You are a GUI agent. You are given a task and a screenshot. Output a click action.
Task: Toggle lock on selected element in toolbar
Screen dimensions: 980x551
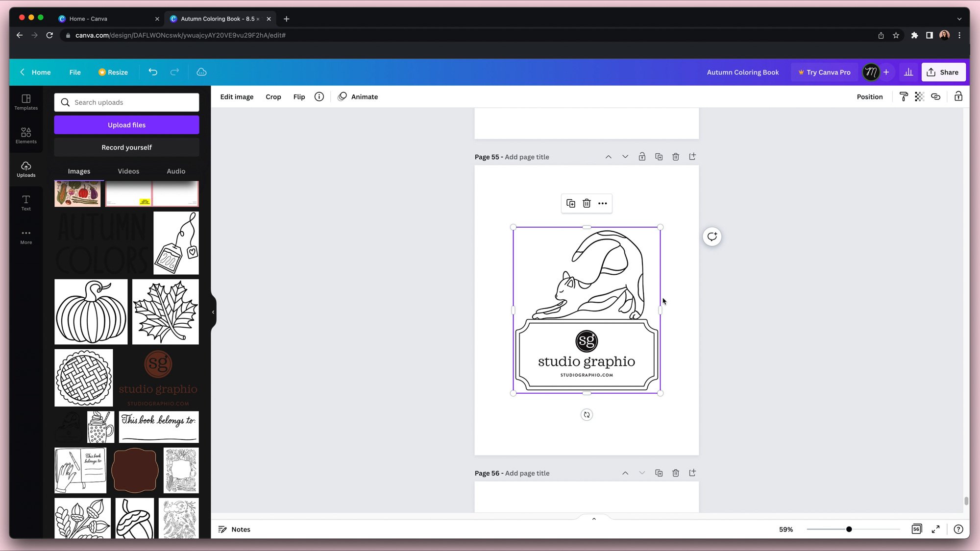point(958,96)
